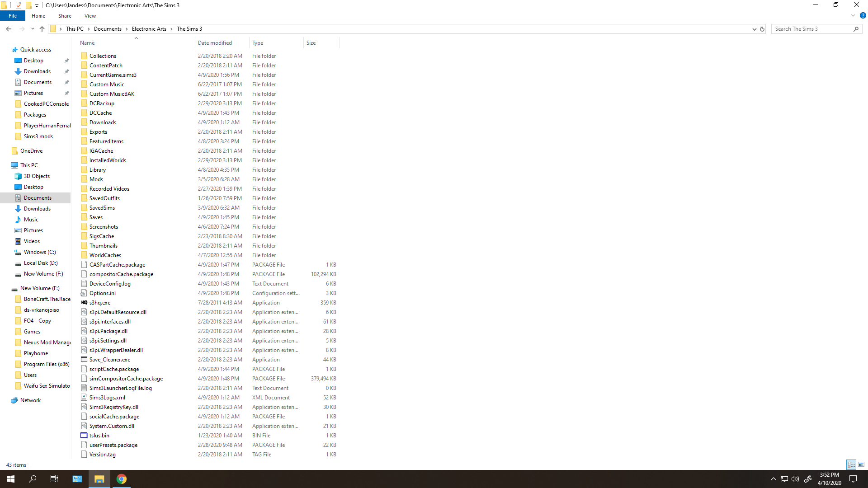Select the DeviceConfig.log file icon
Screen dimensions: 868x488
tap(84, 284)
